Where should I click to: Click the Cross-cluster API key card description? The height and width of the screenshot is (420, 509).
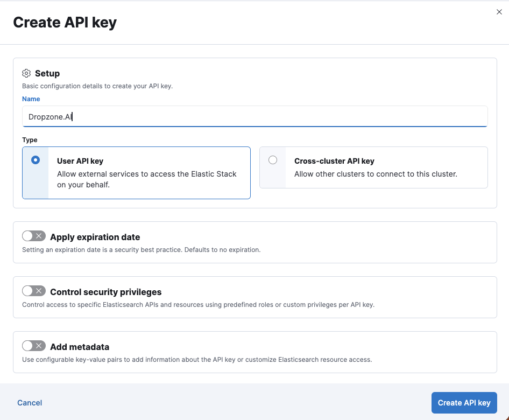(x=376, y=174)
